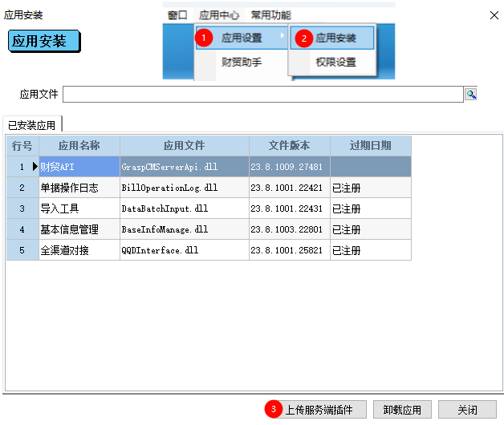Click 已注册 in the 导入工具 row

tap(371, 208)
